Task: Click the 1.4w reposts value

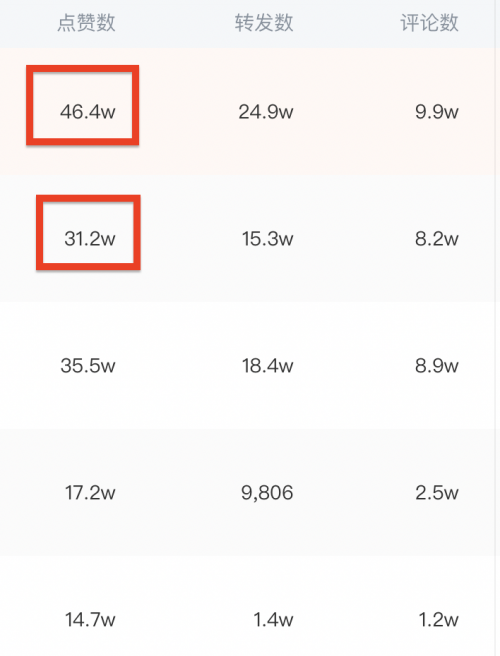Action: point(273,620)
